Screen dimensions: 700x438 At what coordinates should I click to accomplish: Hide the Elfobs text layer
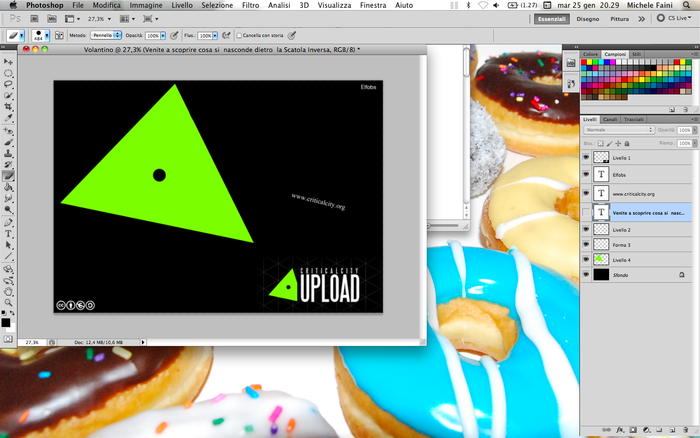tap(586, 175)
